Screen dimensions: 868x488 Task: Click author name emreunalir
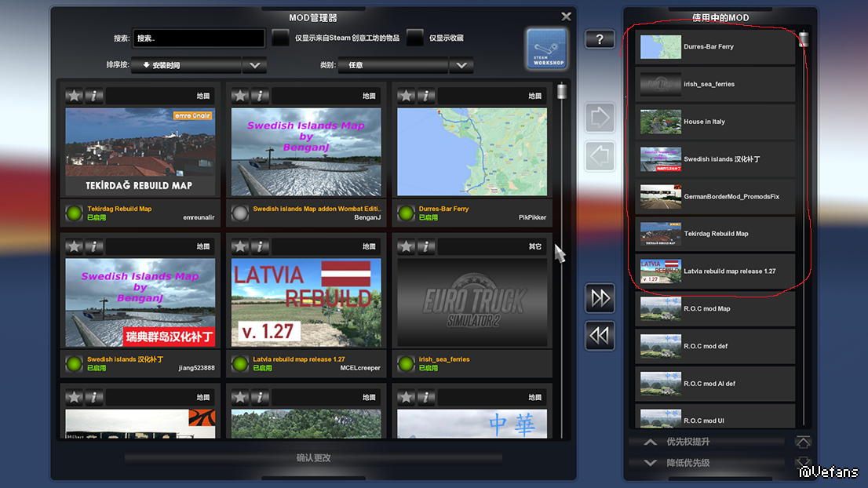click(x=199, y=217)
